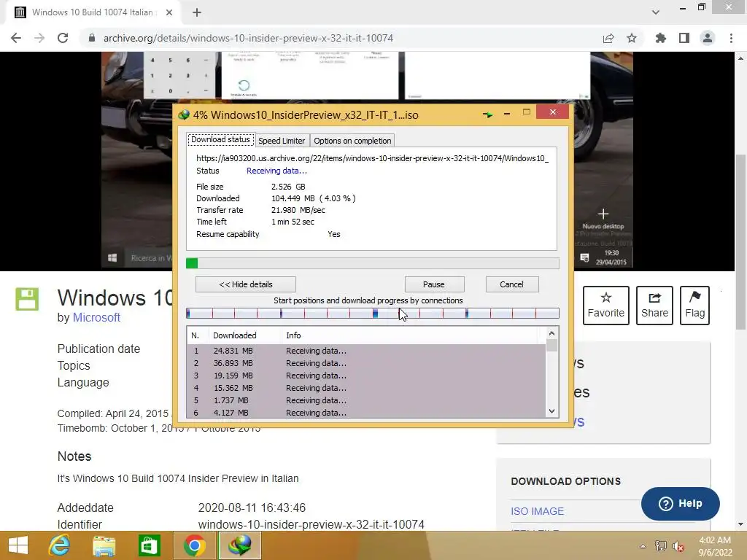The width and height of the screenshot is (747, 560).
Task: Show hidden tray icons arrow
Action: [643, 546]
